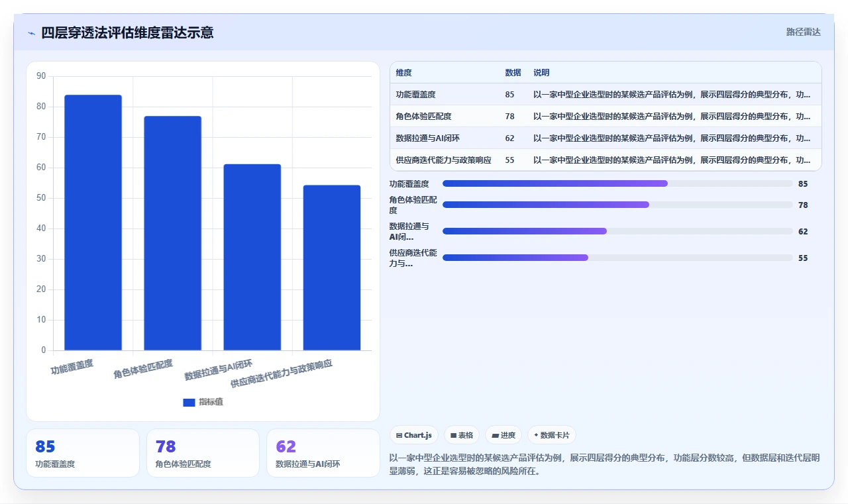Click the 供应商迭代能力与政策响应 x-axis label
The width and height of the screenshot is (848, 504).
pos(282,374)
